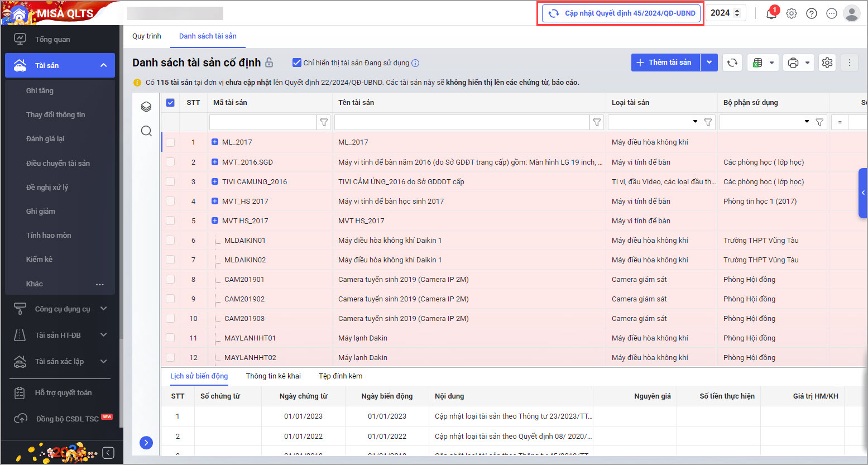Click the 'Tên tài sản' filter input field
868x465 pixels.
pyautogui.click(x=462, y=122)
